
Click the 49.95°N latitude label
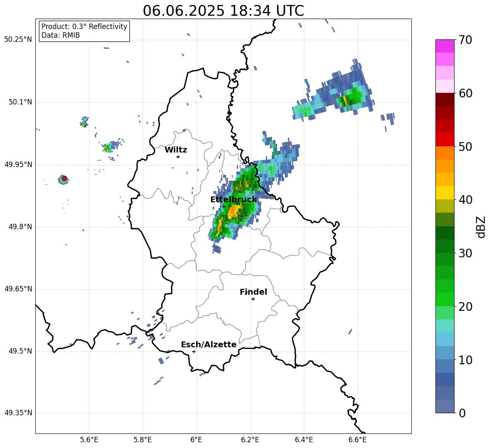(18, 165)
